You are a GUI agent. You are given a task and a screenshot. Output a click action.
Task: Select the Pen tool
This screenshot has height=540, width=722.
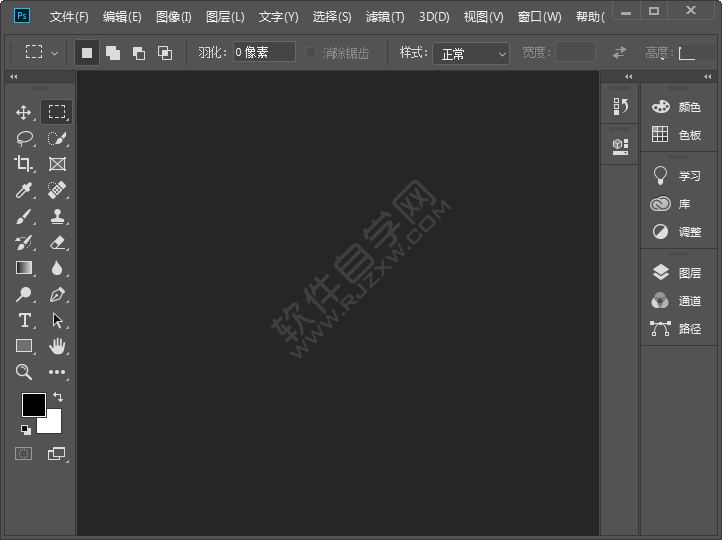tap(57, 294)
